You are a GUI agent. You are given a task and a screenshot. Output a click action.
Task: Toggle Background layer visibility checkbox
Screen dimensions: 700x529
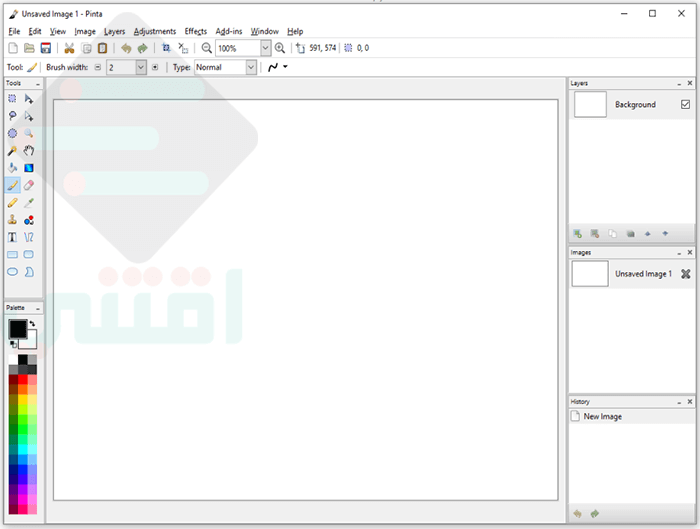coord(685,104)
